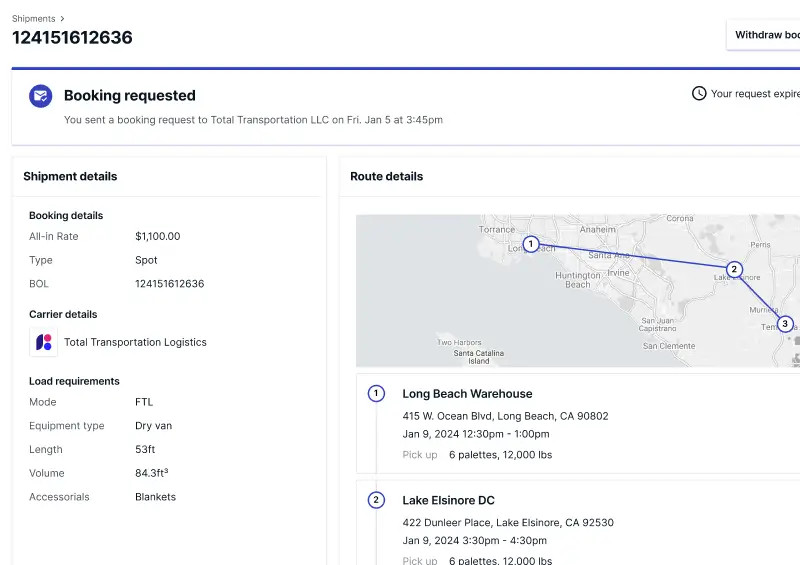The image size is (800, 565).
Task: Click the request expiry clock icon
Action: pos(698,93)
